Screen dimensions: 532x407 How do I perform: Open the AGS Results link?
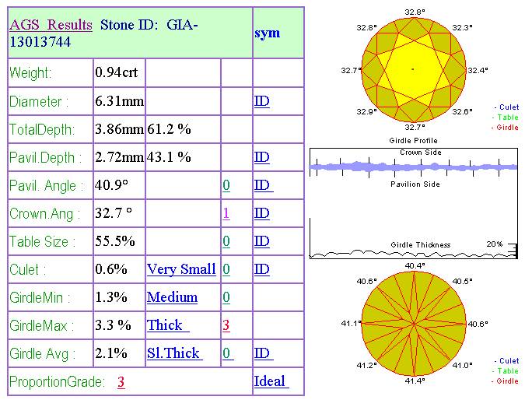(x=51, y=25)
